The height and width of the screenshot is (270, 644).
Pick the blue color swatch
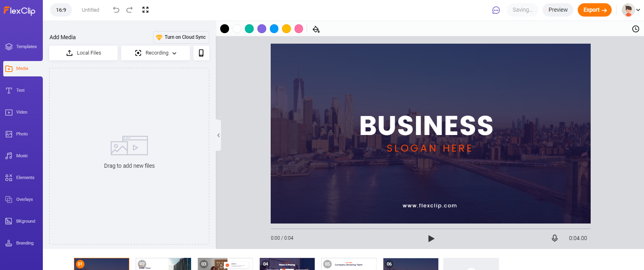tap(274, 29)
